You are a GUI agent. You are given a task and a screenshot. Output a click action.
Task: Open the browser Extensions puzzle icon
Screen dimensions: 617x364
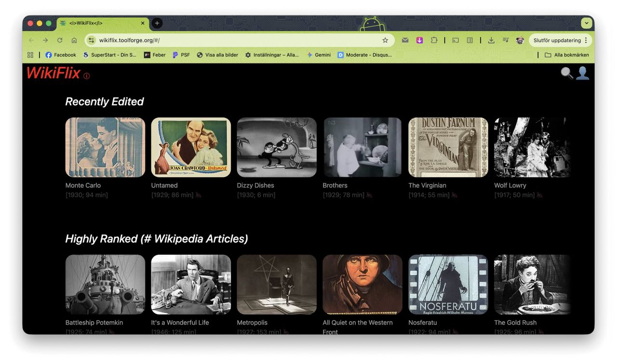click(433, 40)
